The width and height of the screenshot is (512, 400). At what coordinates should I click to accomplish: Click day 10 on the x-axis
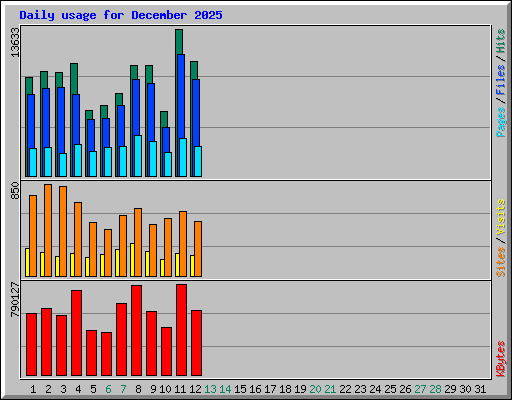pos(165,389)
